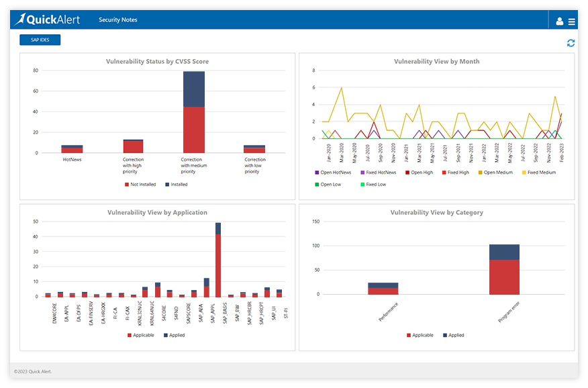Toggle Fixed Medium legend series
The width and height of the screenshot is (588, 388).
pos(539,173)
